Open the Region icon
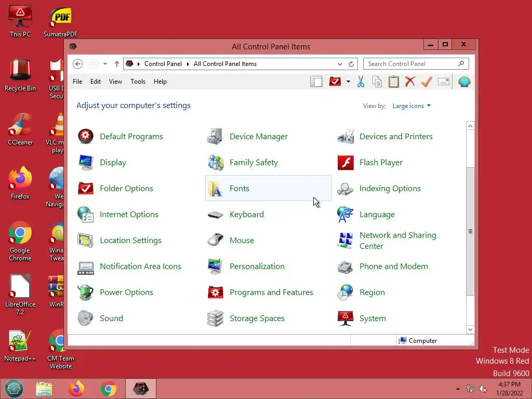The height and width of the screenshot is (399, 532). coord(345,292)
